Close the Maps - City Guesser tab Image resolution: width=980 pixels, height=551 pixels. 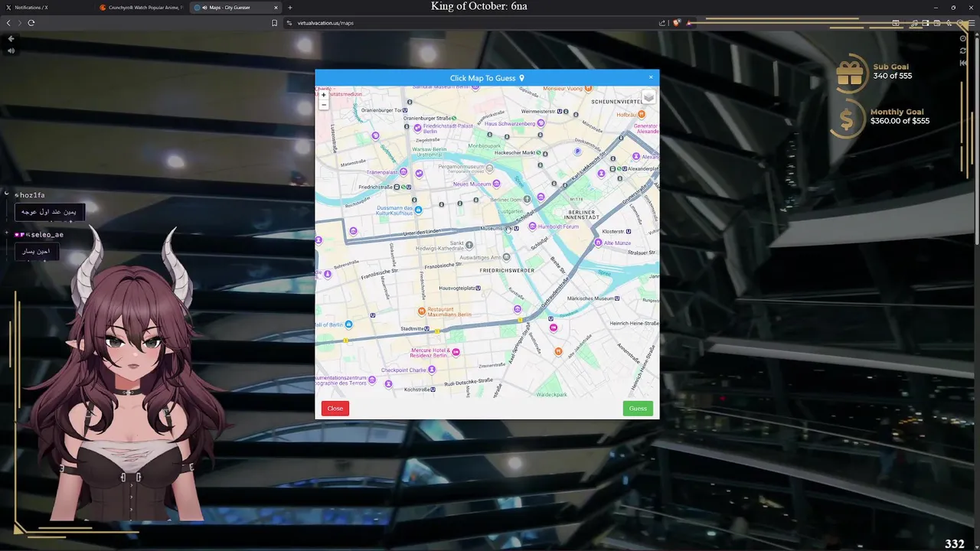[x=276, y=8]
